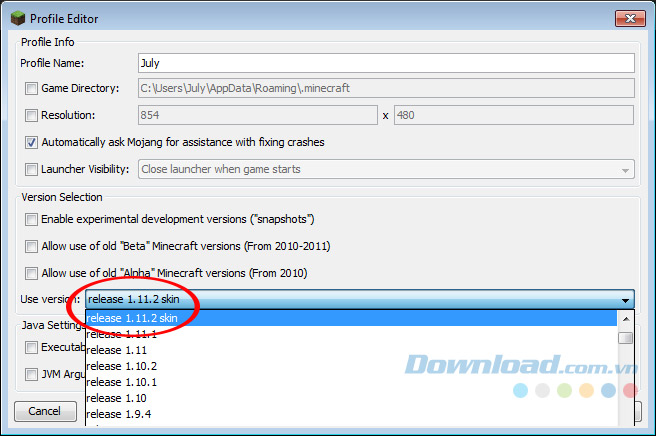Select release 1.9.4 in version list

(x=351, y=414)
